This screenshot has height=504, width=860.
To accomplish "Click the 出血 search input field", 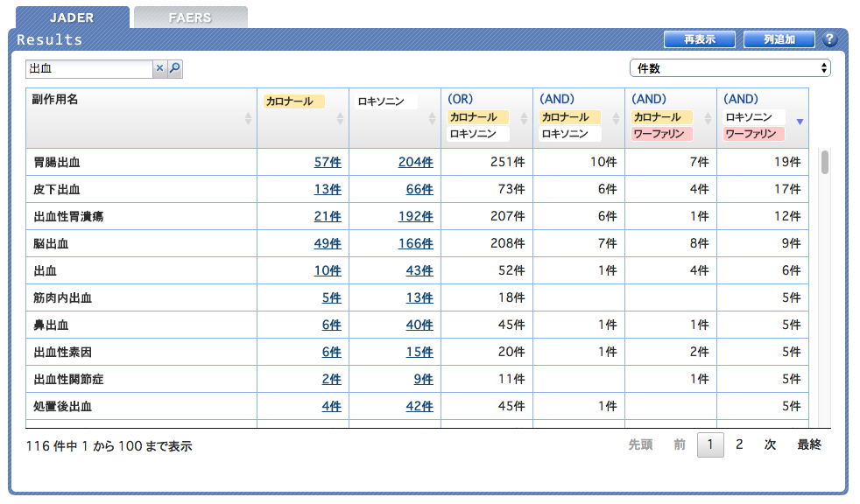I will pos(89,68).
